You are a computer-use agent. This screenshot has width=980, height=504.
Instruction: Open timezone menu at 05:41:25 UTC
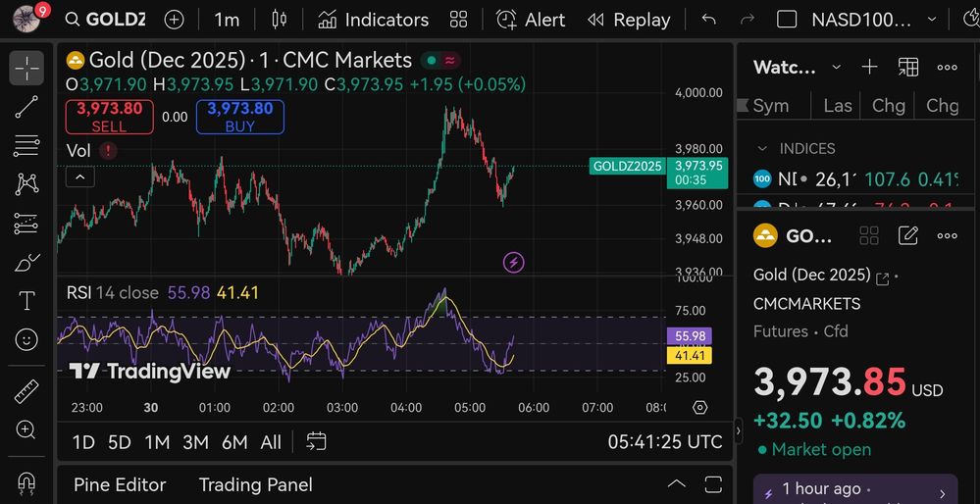pos(665,442)
